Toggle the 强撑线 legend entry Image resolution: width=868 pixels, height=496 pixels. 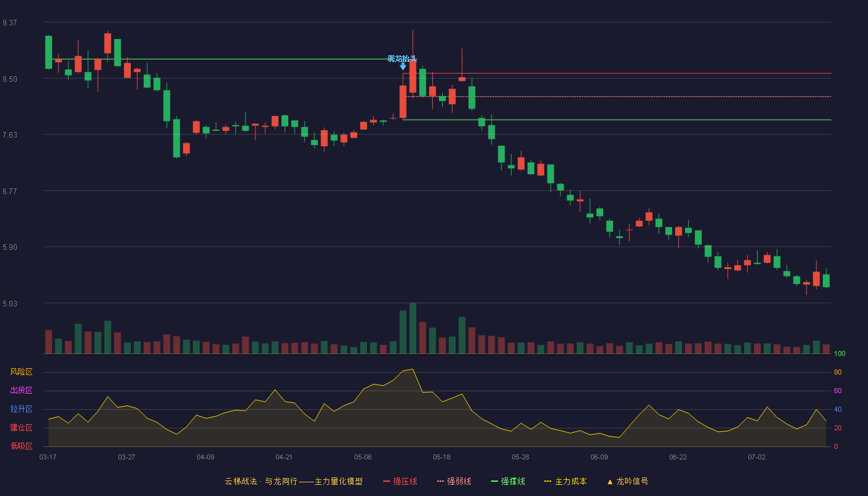point(508,481)
